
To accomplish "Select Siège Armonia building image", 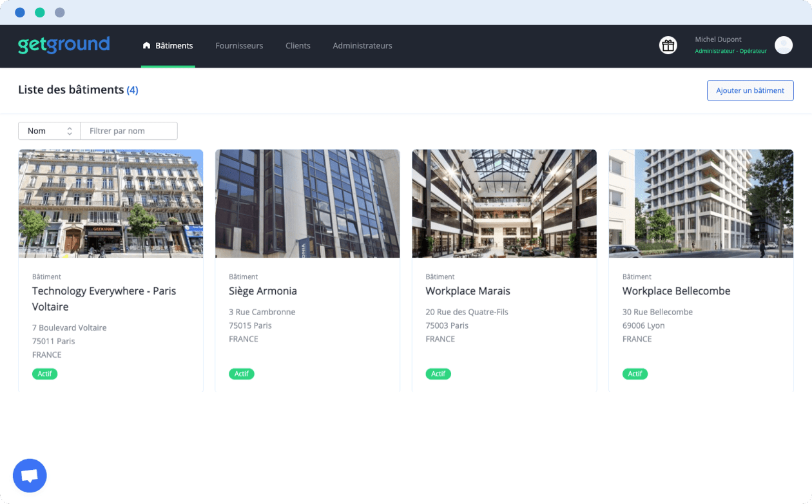I will pos(307,204).
